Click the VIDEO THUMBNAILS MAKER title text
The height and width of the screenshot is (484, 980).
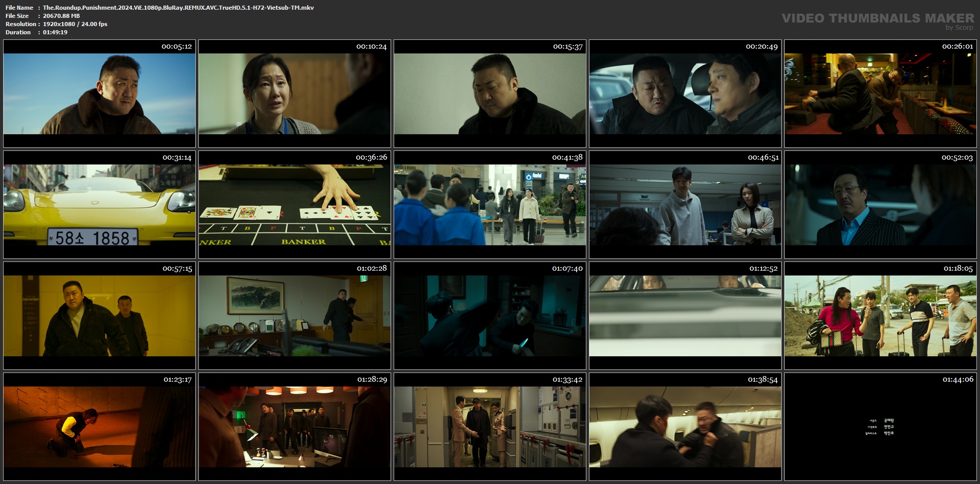pos(878,18)
